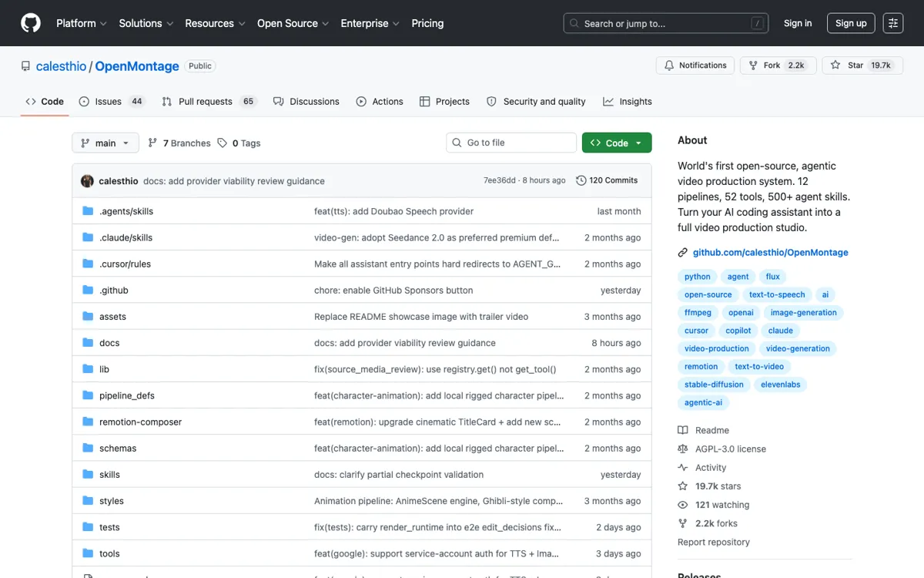Expand the Solutions menu
Image resolution: width=924 pixels, height=578 pixels.
(x=146, y=23)
